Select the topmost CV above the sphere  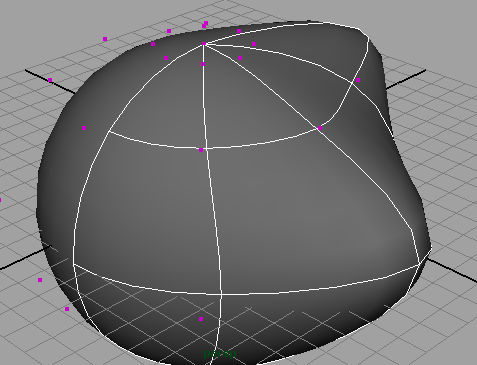pos(206,23)
